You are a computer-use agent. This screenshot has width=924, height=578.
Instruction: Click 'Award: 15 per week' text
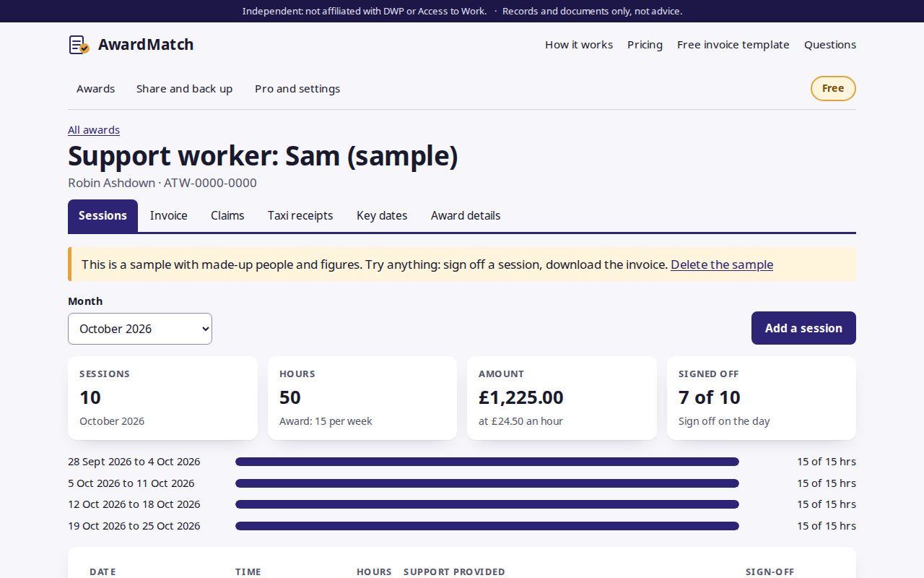pyautogui.click(x=326, y=421)
